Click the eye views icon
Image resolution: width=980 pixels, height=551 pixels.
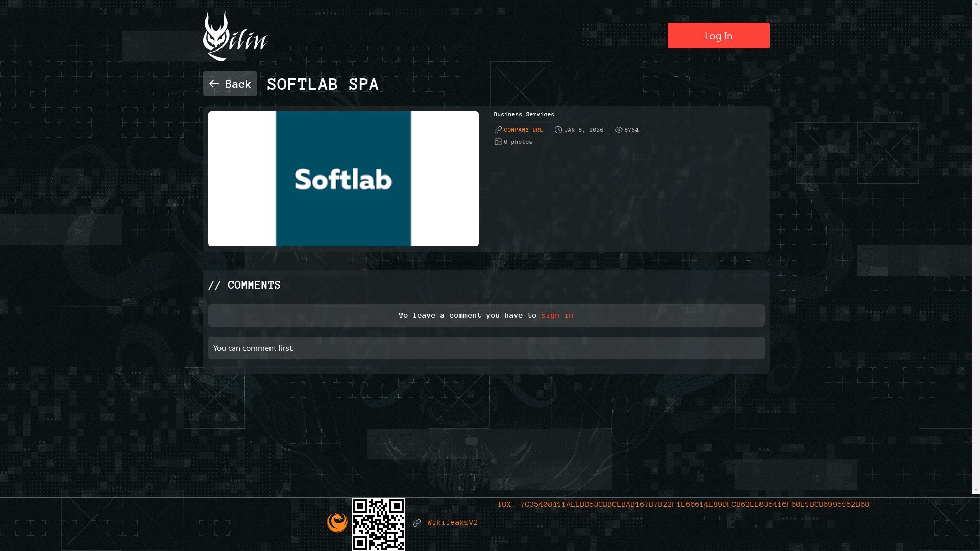coord(618,130)
